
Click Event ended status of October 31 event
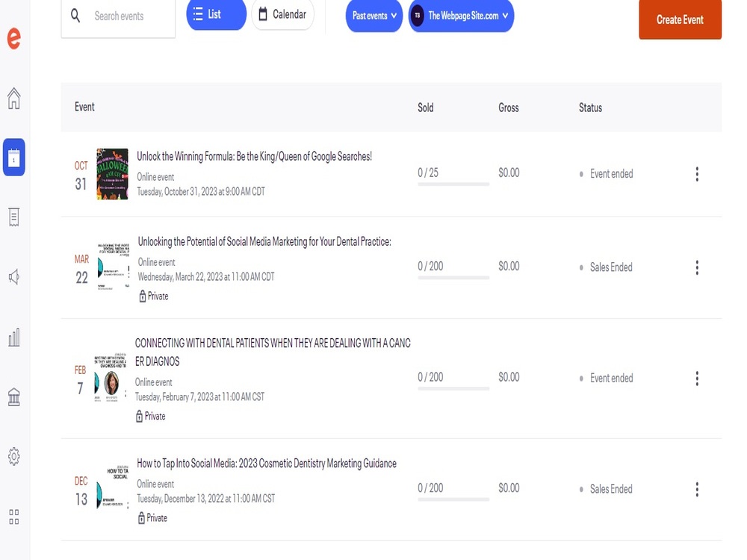611,174
